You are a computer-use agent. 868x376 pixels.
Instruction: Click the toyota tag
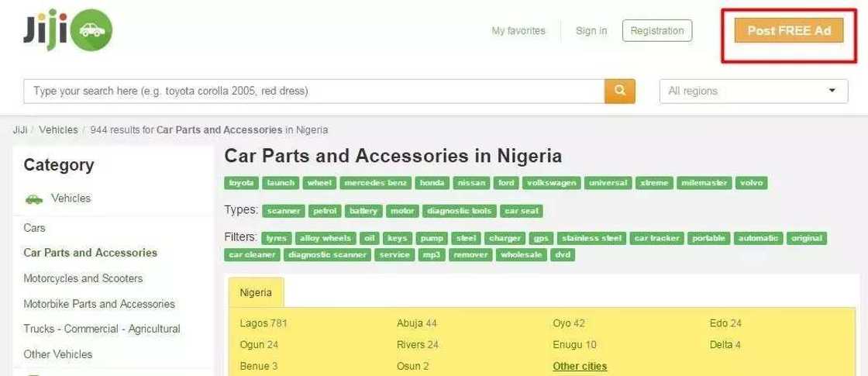click(x=241, y=183)
